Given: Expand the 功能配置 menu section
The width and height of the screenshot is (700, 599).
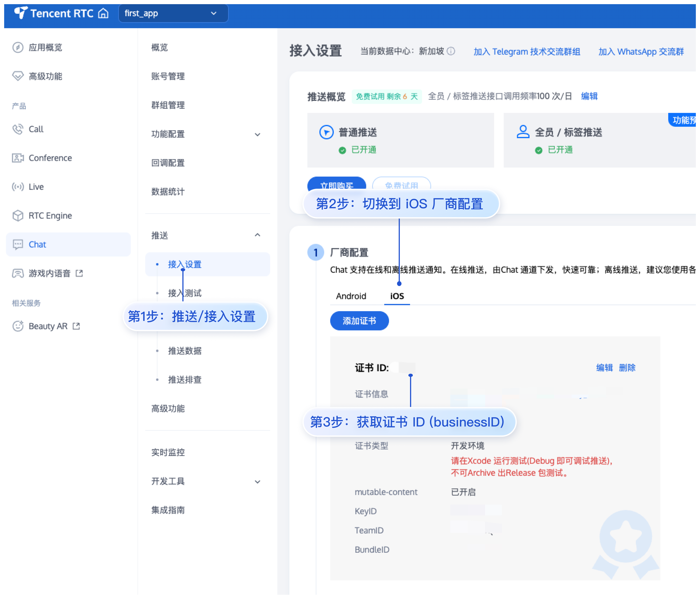Looking at the screenshot, I should pyautogui.click(x=257, y=134).
